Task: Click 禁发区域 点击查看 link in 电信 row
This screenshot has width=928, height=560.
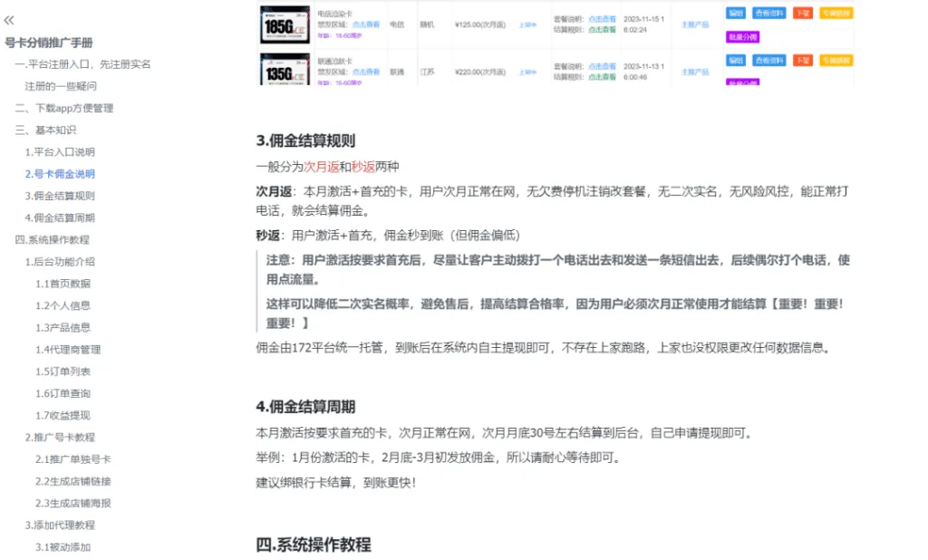Action: point(366,24)
